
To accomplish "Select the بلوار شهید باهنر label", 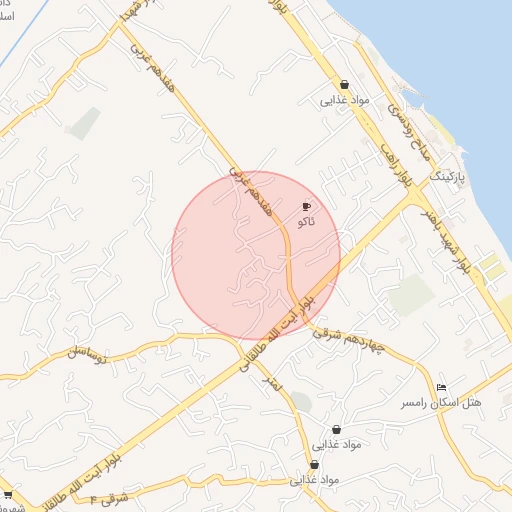I will pyautogui.click(x=445, y=242).
